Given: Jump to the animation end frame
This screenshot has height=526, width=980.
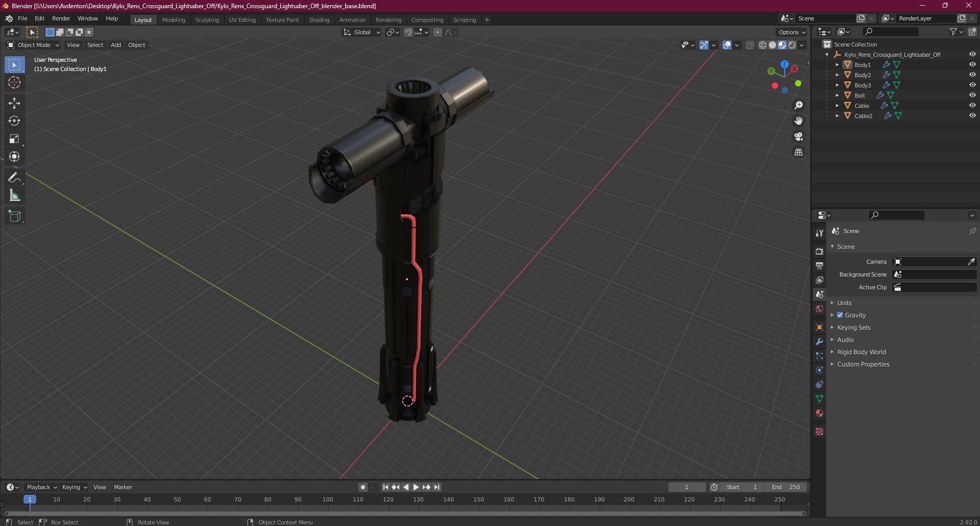Looking at the screenshot, I should 437,487.
